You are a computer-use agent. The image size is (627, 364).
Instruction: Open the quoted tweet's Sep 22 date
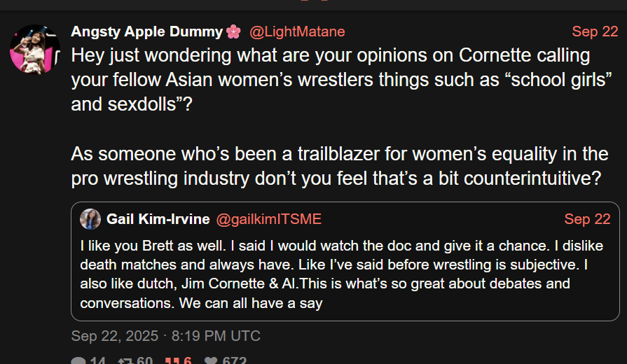[x=587, y=219]
